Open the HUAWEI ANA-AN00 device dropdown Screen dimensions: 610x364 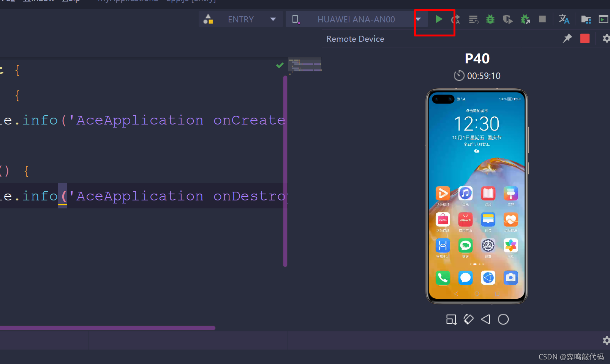(356, 19)
